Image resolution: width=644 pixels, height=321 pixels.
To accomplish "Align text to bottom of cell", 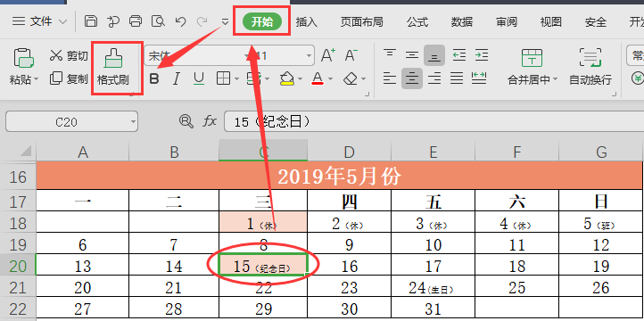I will click(434, 55).
